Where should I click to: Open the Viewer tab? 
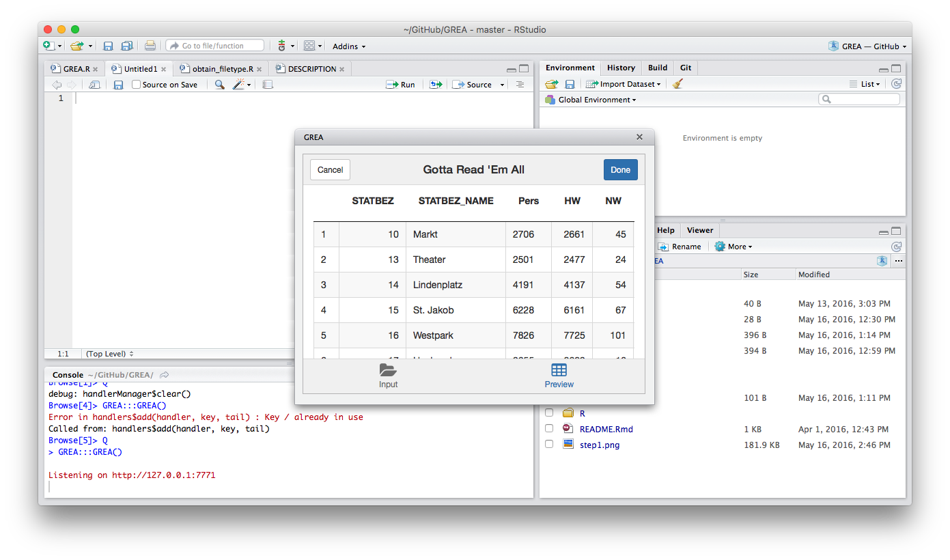click(700, 230)
